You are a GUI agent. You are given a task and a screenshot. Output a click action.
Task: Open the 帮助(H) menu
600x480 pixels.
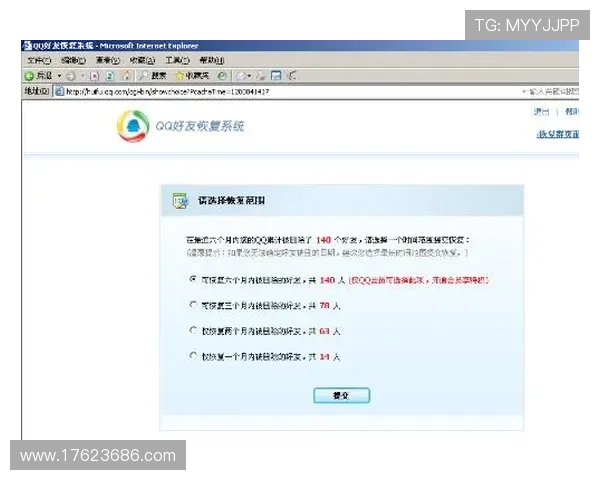(x=212, y=60)
